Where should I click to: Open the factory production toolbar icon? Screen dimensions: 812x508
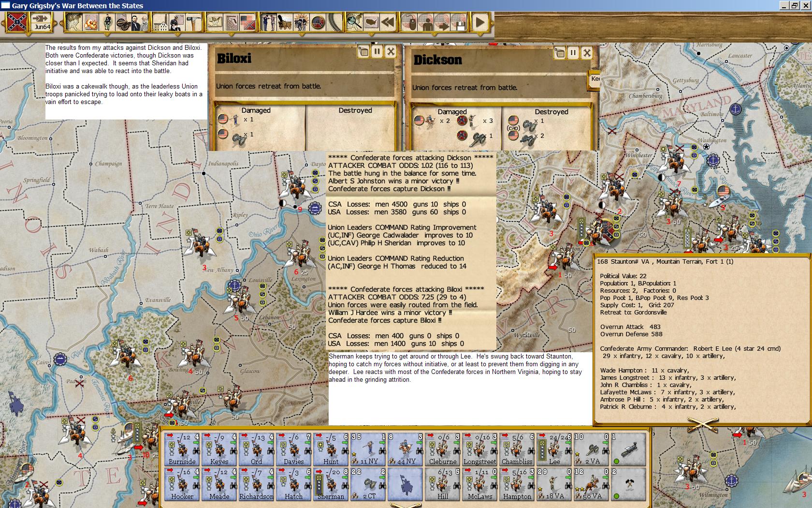coord(161,22)
